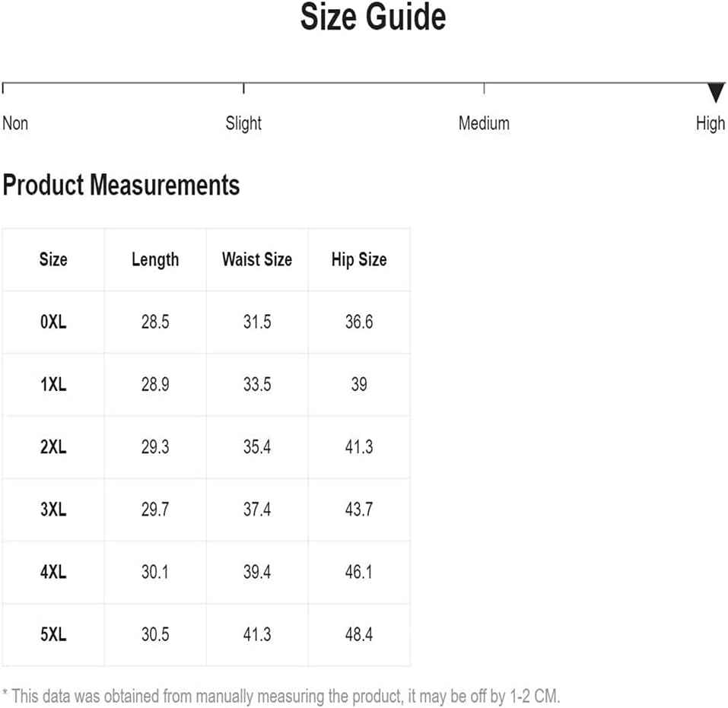Screen dimensions: 728x708
Task: Click the Non label on stretch scale
Action: 15,123
